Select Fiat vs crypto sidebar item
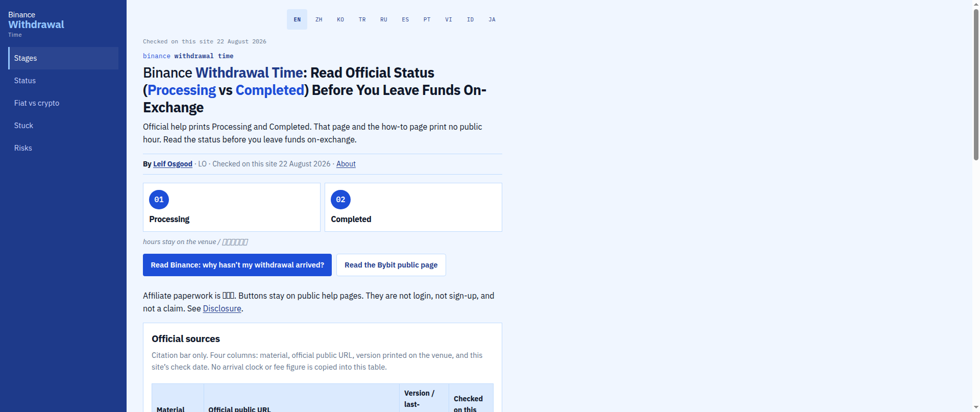 63,103
